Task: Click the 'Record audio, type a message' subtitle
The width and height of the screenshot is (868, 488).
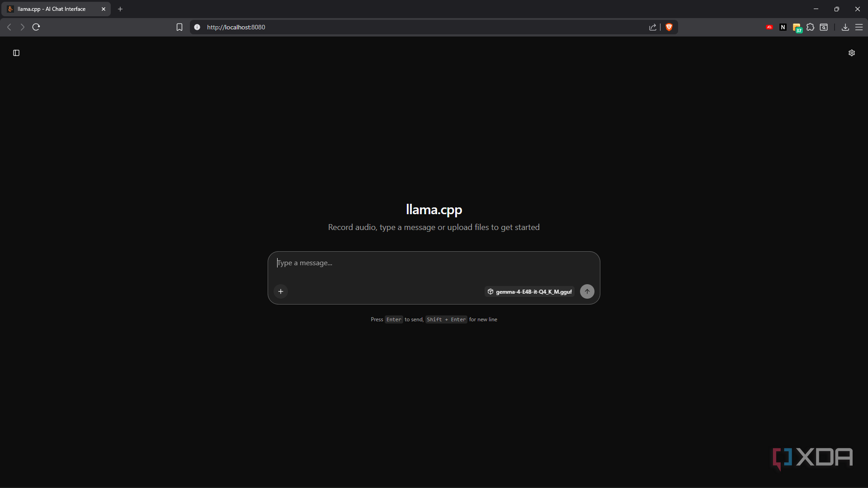Action: click(x=434, y=227)
